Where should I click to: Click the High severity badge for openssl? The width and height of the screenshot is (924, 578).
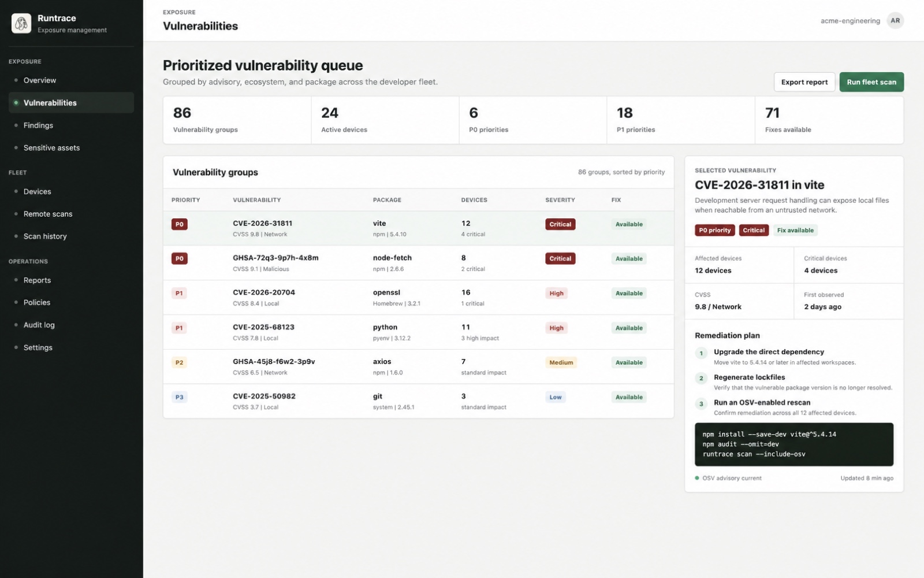coord(557,293)
